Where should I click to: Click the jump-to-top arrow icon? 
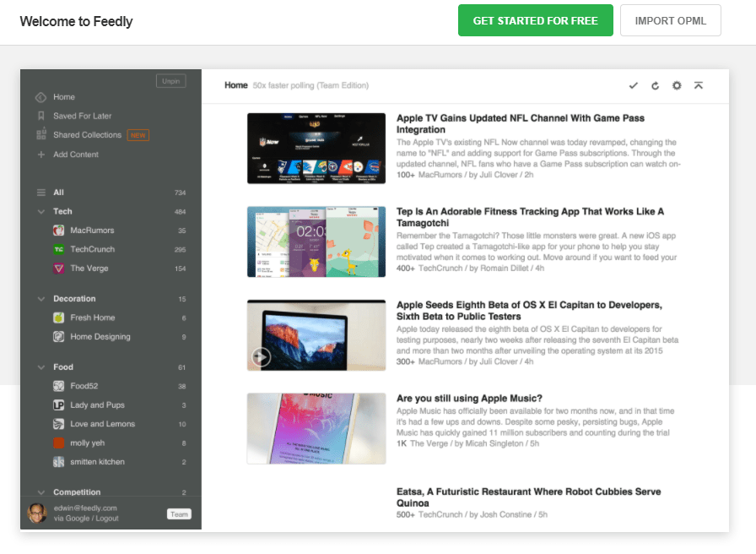698,85
